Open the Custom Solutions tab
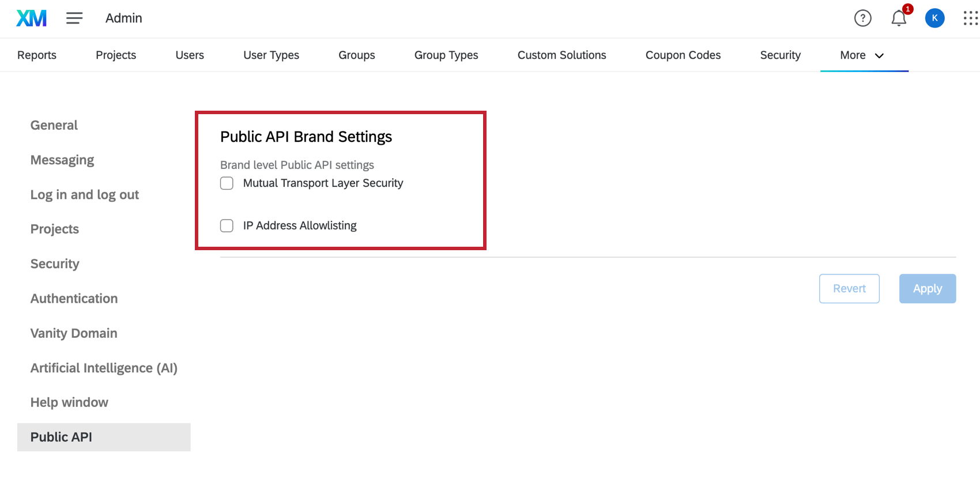The width and height of the screenshot is (980, 490). pyautogui.click(x=561, y=55)
